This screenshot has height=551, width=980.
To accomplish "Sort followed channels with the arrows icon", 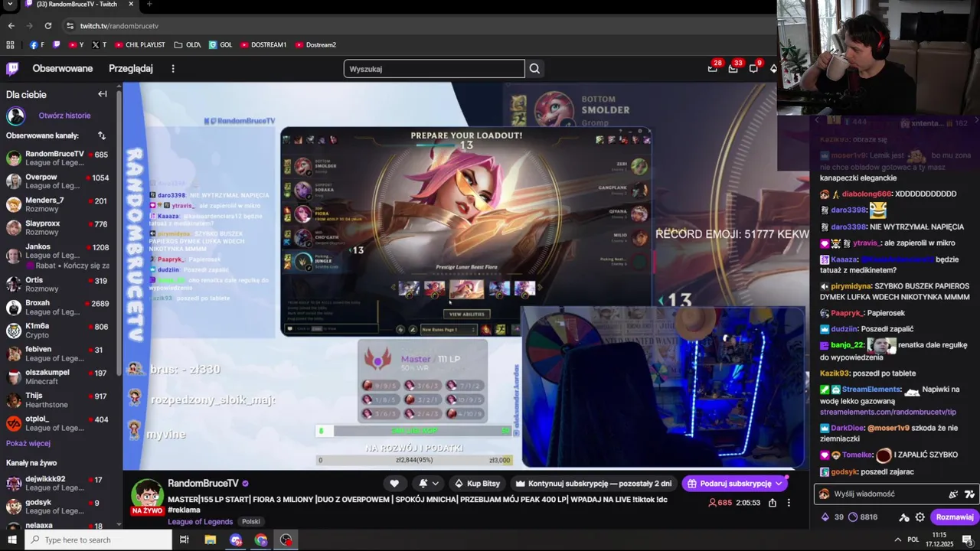I will click(101, 135).
